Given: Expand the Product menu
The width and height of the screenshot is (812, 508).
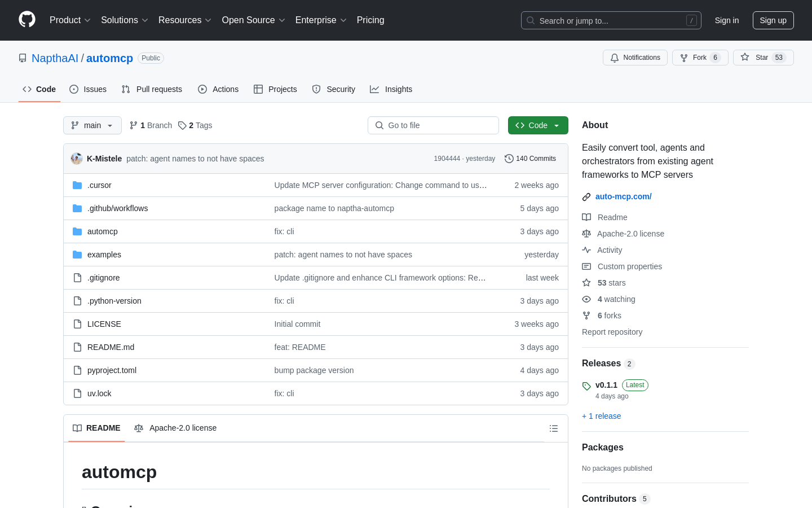Looking at the screenshot, I should (x=70, y=20).
